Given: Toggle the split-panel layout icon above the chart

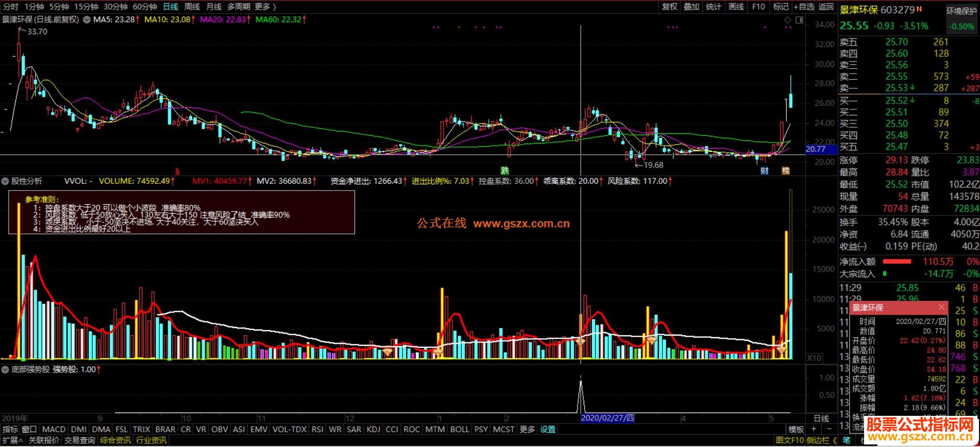Looking at the screenshot, I should pos(799,20).
